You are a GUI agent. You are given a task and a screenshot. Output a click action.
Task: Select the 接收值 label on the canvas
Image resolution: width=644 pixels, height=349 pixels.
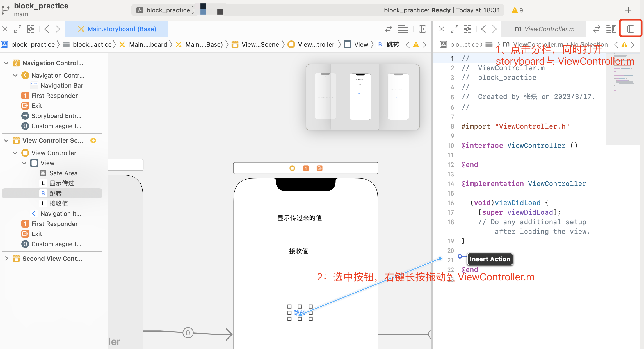(299, 251)
